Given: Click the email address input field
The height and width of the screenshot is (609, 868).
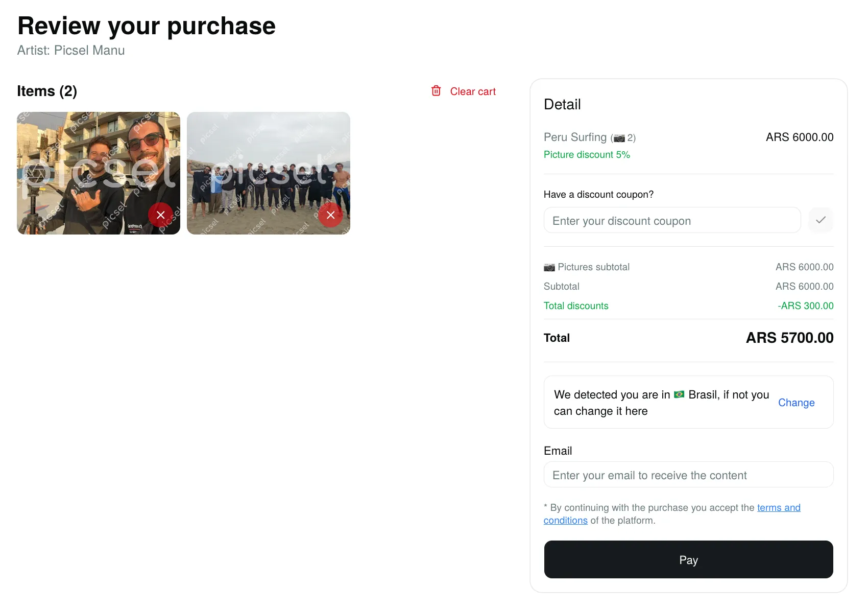Looking at the screenshot, I should pyautogui.click(x=688, y=475).
